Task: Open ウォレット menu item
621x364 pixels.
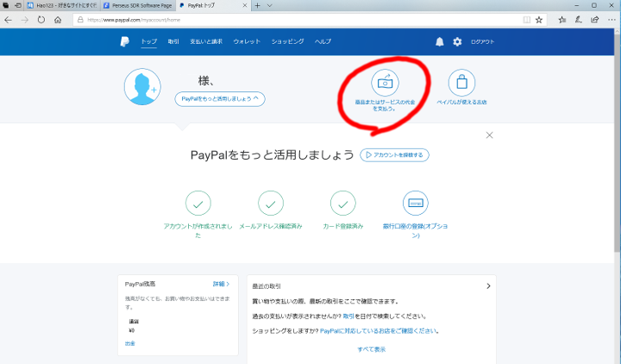Action: click(x=247, y=41)
